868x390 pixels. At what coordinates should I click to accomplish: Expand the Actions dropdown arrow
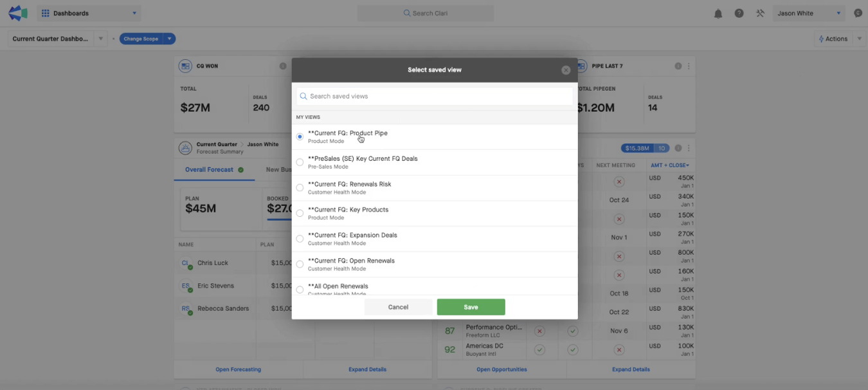tap(860, 39)
